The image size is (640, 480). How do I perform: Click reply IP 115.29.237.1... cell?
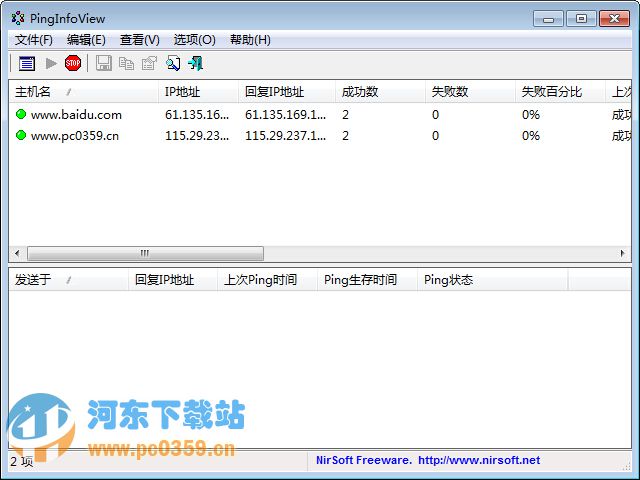pyautogui.click(x=285, y=136)
